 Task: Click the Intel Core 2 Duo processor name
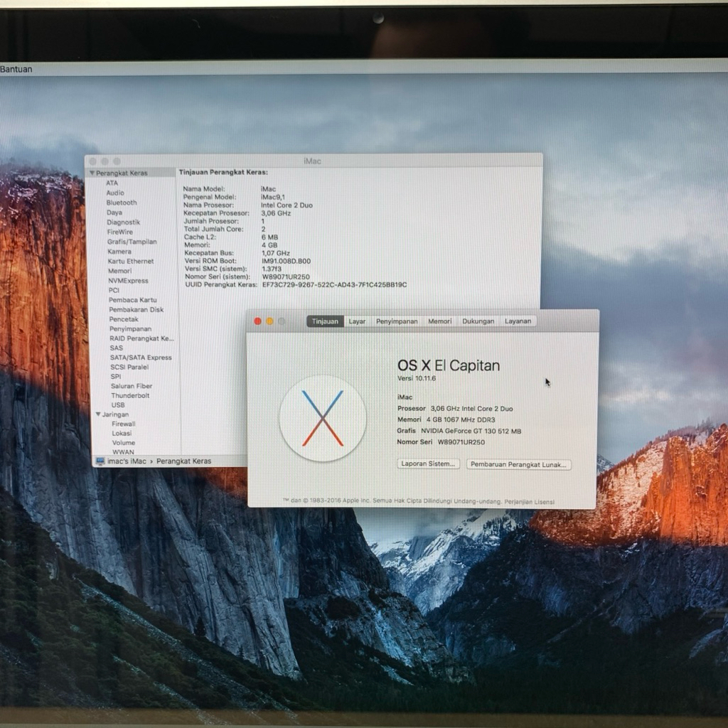coord(287,205)
